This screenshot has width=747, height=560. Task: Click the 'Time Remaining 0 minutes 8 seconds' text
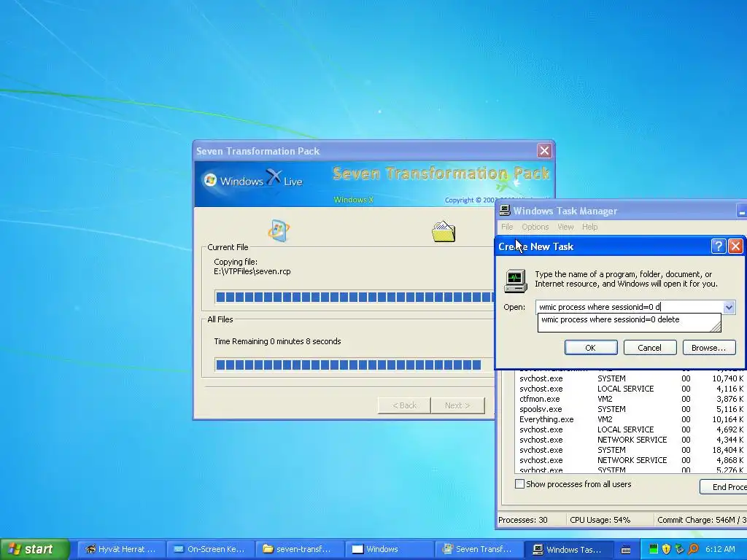click(x=277, y=341)
